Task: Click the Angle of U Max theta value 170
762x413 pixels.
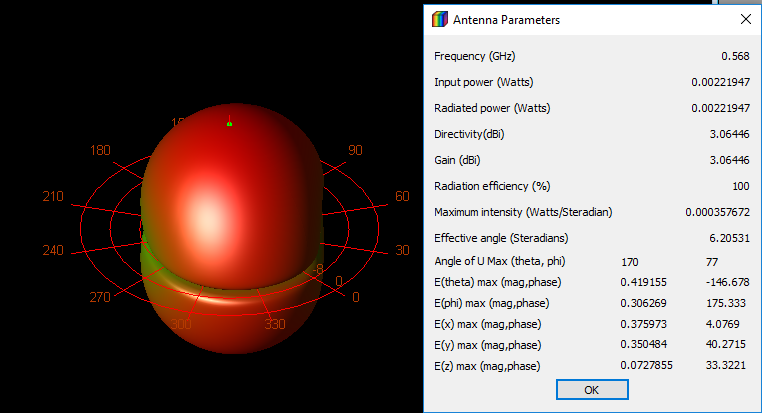Action: click(630, 262)
